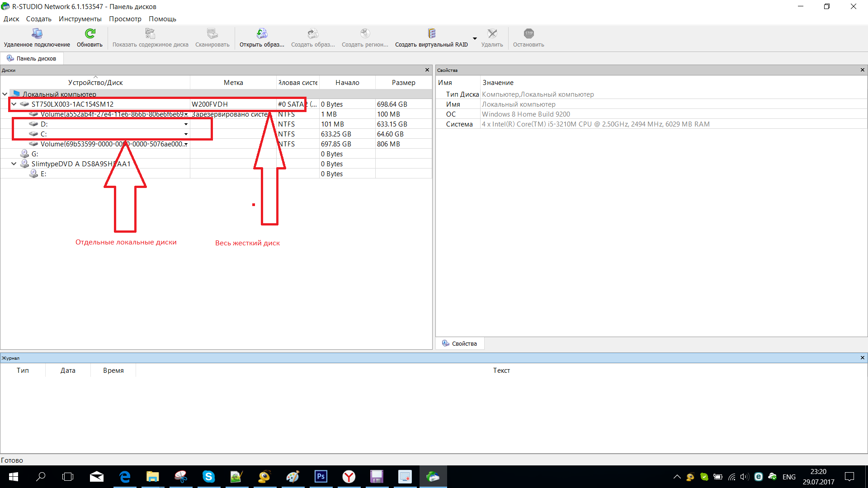The width and height of the screenshot is (868, 488).
Task: Close the Журнал panel
Action: pos(863,358)
